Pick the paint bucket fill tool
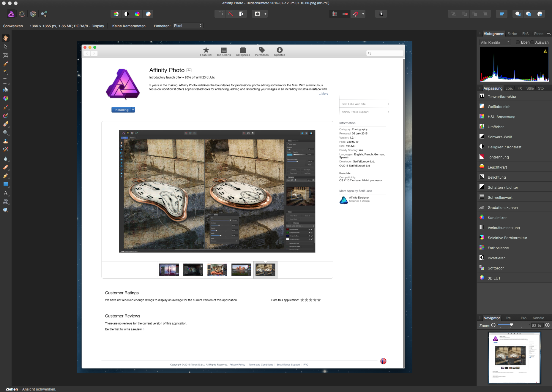Image resolution: width=552 pixels, height=392 pixels. [6, 90]
